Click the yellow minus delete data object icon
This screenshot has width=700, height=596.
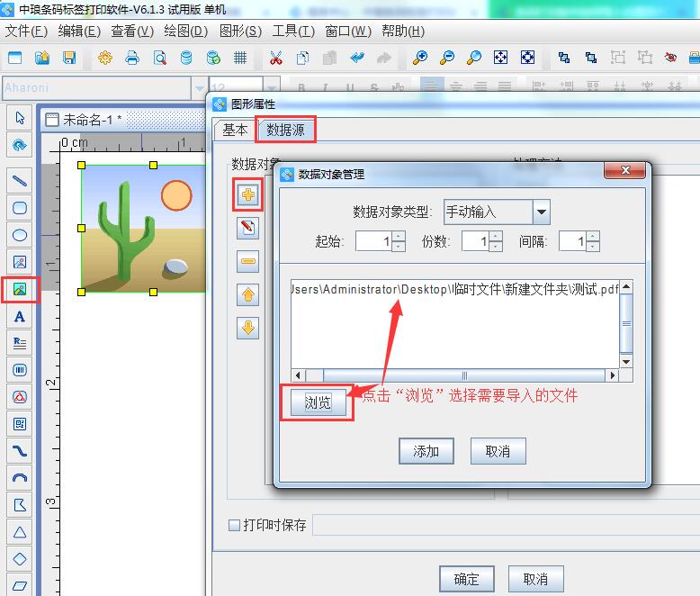(248, 262)
